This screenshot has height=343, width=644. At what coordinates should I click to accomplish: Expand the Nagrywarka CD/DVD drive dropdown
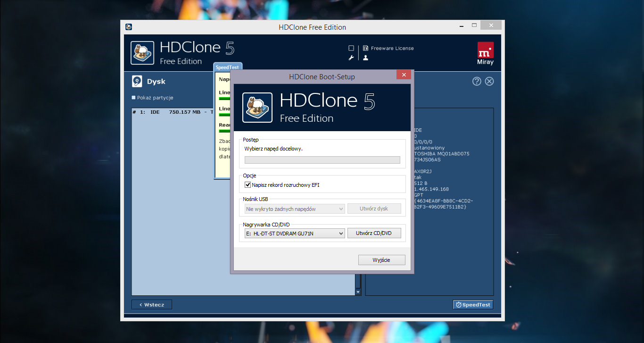pyautogui.click(x=341, y=233)
